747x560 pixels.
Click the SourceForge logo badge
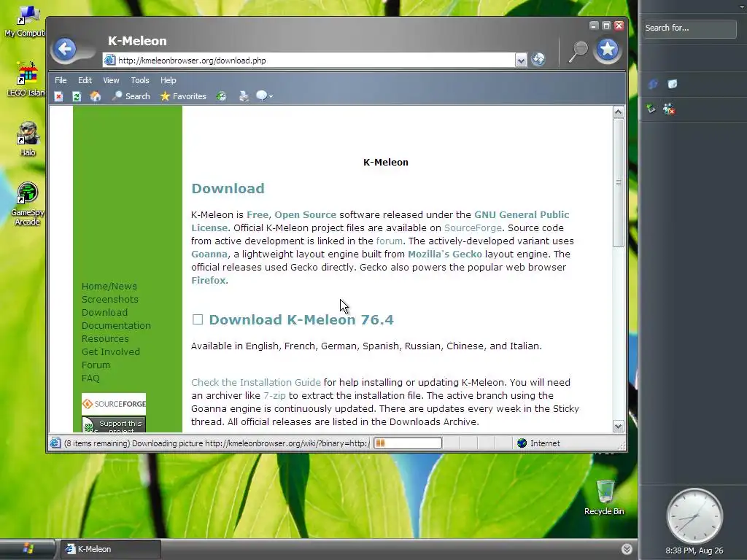point(114,404)
